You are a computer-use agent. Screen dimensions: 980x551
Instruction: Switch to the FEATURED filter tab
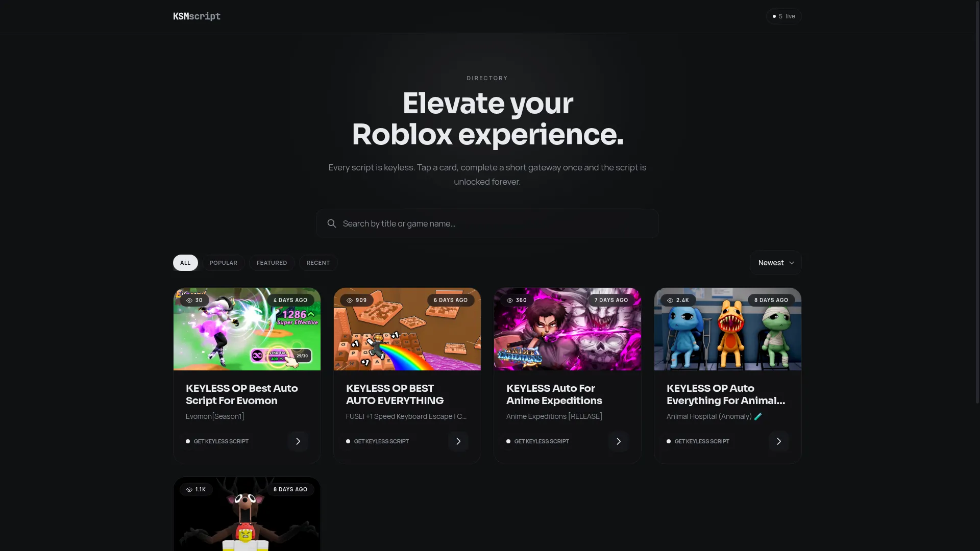click(x=272, y=263)
